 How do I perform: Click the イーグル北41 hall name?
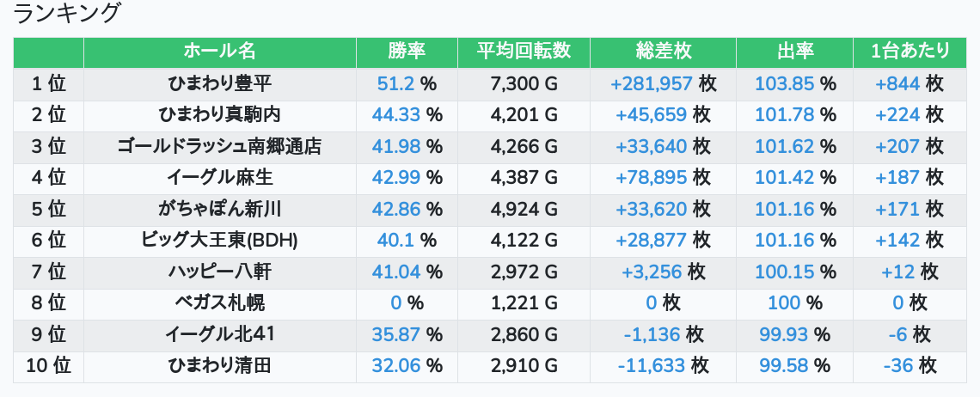[219, 334]
